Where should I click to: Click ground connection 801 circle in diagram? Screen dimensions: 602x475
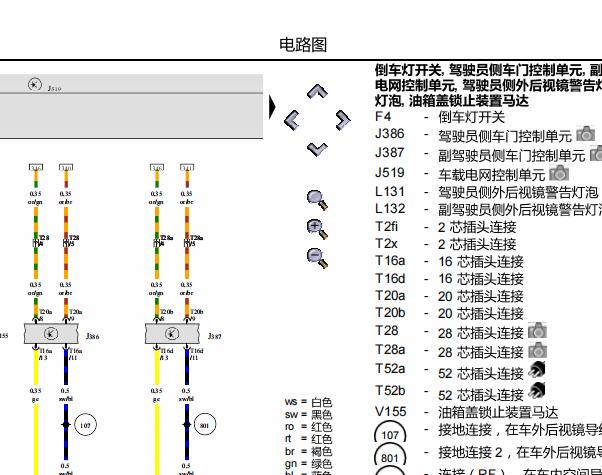point(205,425)
